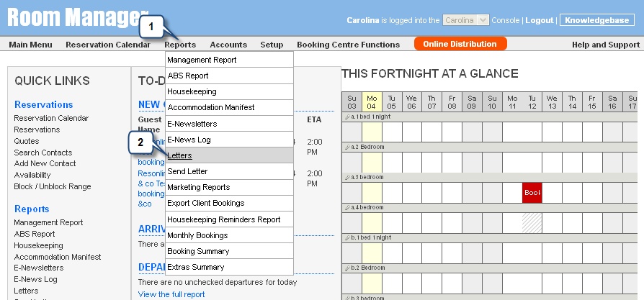The width and height of the screenshot is (644, 300).
Task: Open Reservation Calendar quick link
Action: click(51, 118)
